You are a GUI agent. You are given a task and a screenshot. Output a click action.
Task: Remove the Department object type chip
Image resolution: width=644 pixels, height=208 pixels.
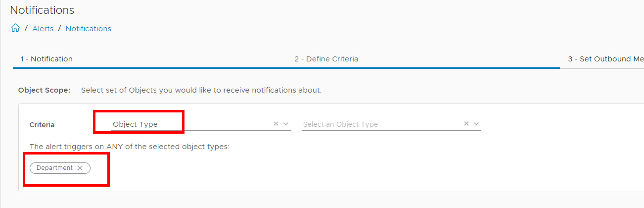pos(80,168)
